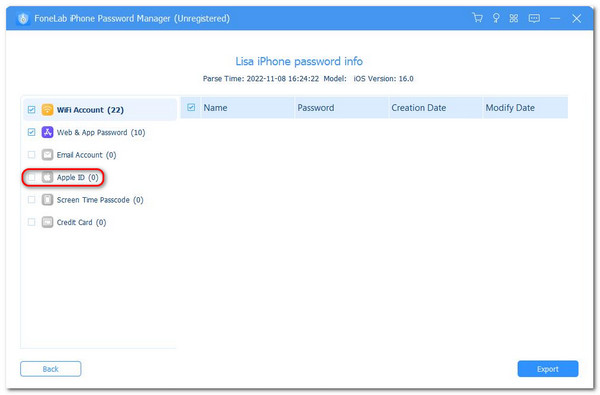Uncheck the Web & App Password checkbox
Screen dimensions: 600x395
(x=31, y=132)
